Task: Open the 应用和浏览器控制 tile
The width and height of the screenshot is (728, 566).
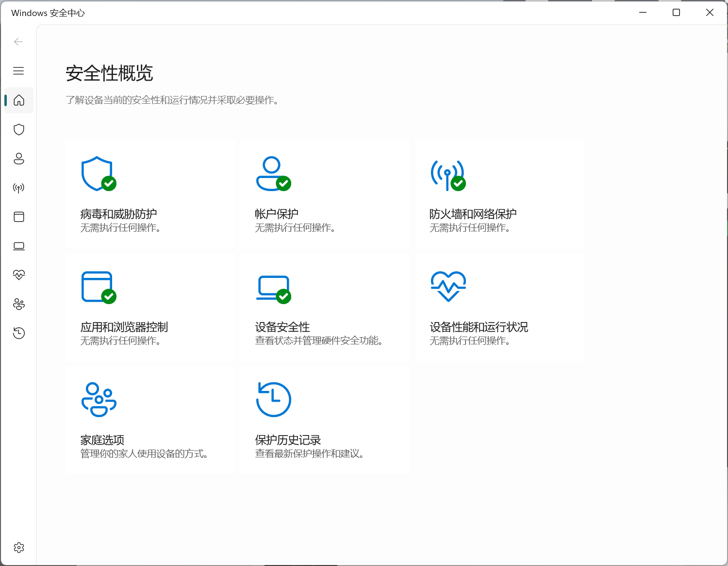Action: [150, 307]
